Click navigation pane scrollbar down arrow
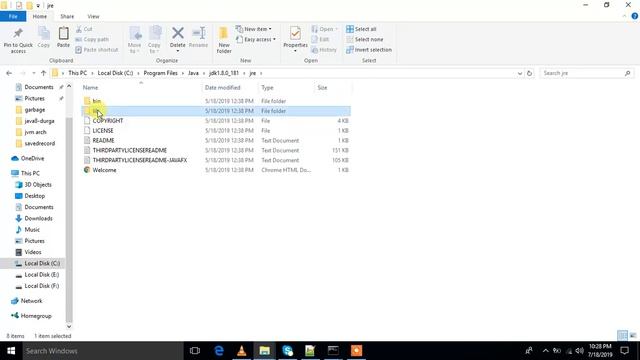Image resolution: width=640 pixels, height=360 pixels. 69,326
